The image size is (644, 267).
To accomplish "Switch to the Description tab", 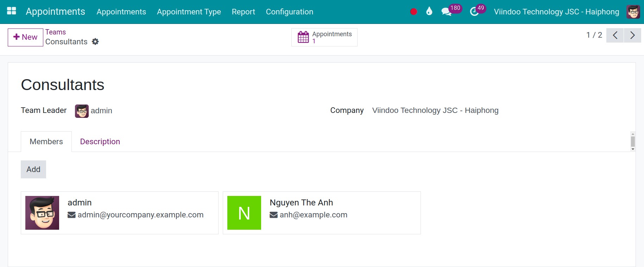I will point(100,141).
